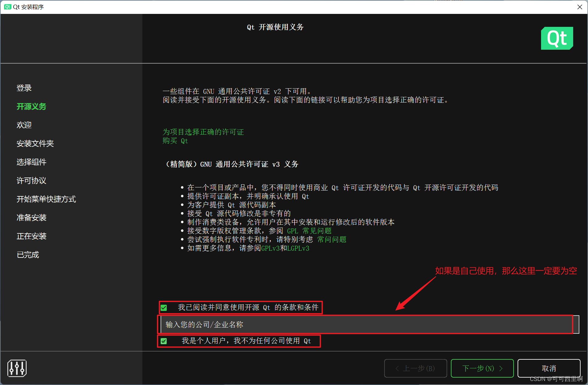Click the 下一步(N) next button
Screen dimensions: 588x385
click(482, 368)
